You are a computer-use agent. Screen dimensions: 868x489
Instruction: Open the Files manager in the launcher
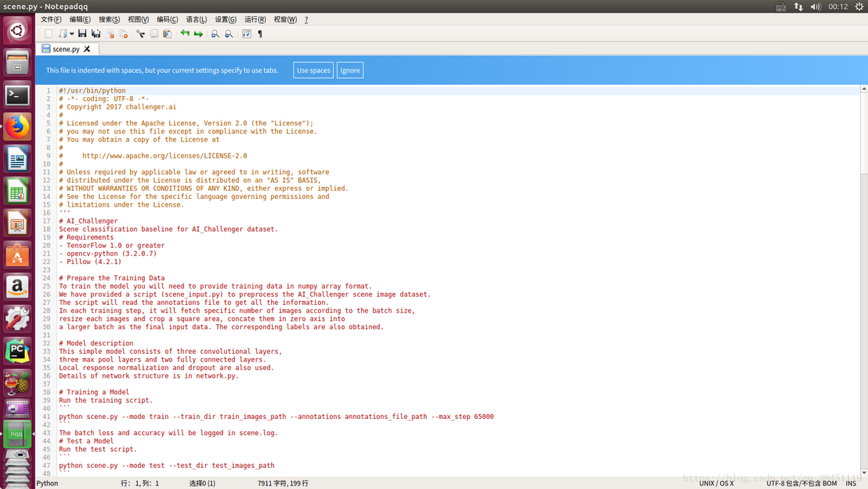[x=17, y=62]
